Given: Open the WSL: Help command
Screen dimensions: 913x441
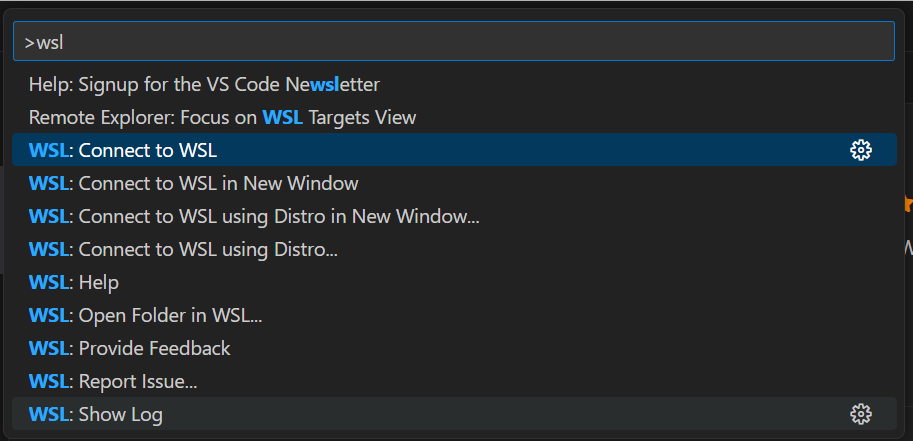Looking at the screenshot, I should (x=454, y=283).
